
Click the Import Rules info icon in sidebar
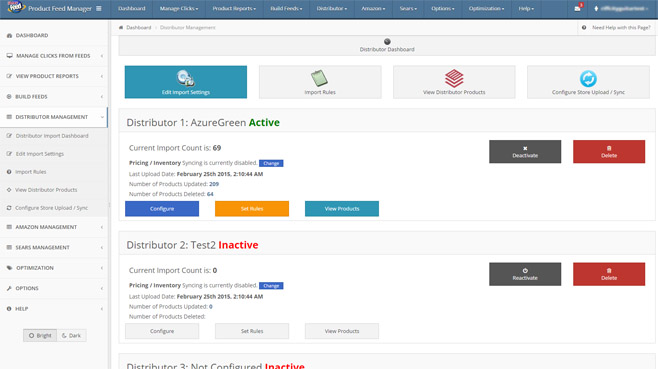point(9,172)
